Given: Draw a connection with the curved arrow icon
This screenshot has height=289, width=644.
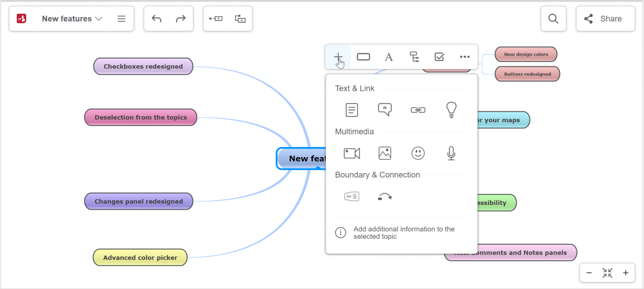Looking at the screenshot, I should pyautogui.click(x=384, y=196).
